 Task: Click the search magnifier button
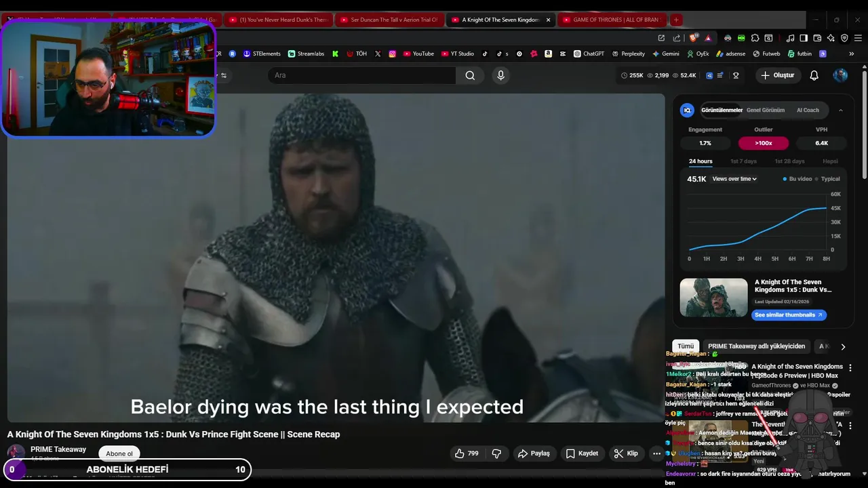pos(470,75)
